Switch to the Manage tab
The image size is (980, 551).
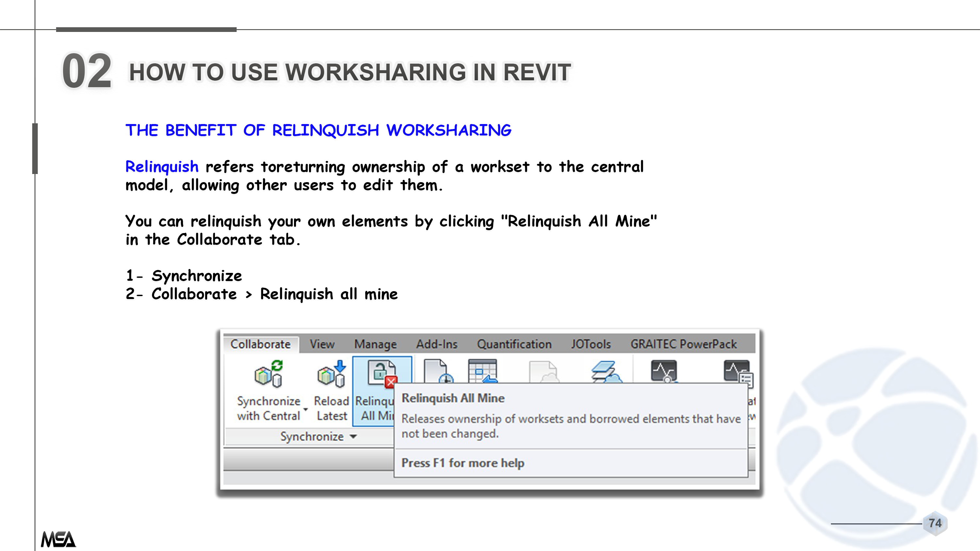point(375,344)
